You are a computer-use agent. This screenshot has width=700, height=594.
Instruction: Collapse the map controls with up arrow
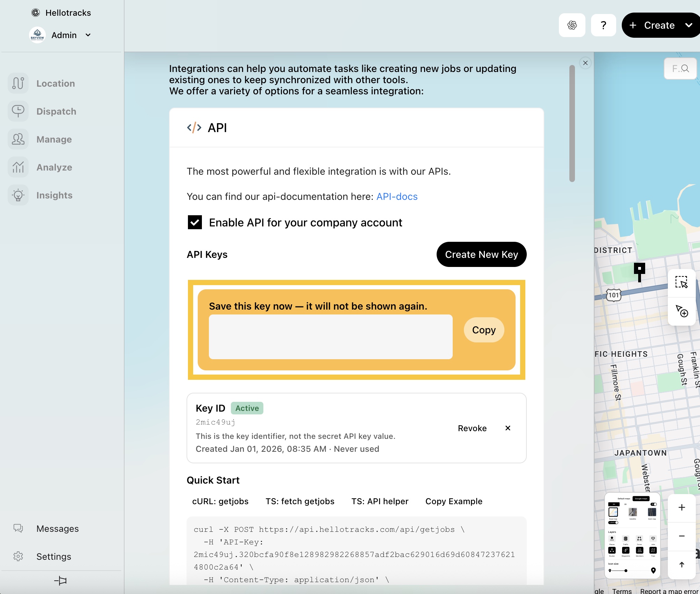pyautogui.click(x=681, y=565)
